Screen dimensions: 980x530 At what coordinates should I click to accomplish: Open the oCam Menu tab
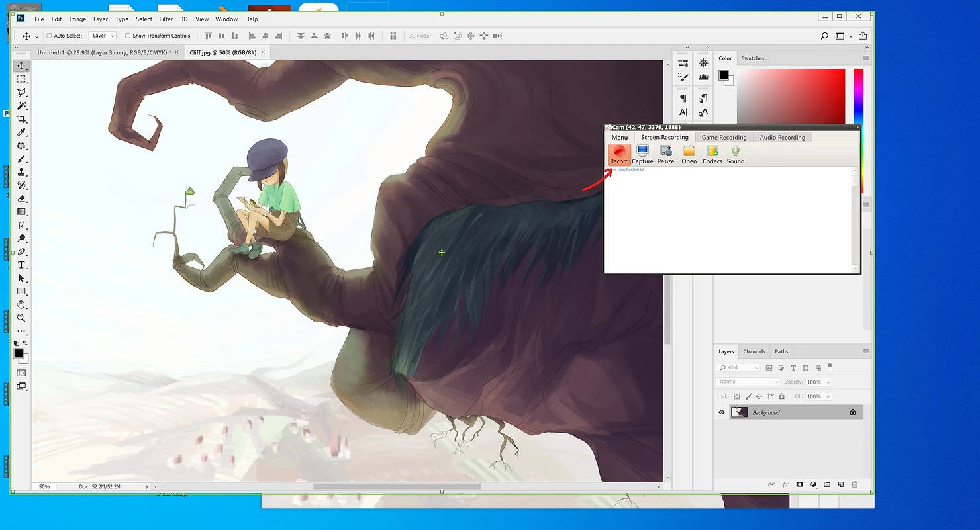(x=620, y=137)
